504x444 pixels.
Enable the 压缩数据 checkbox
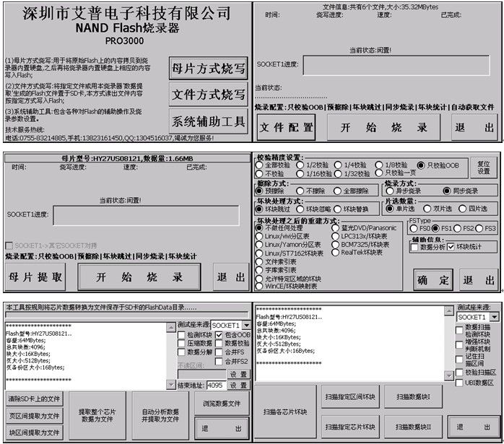pyautogui.click(x=181, y=344)
